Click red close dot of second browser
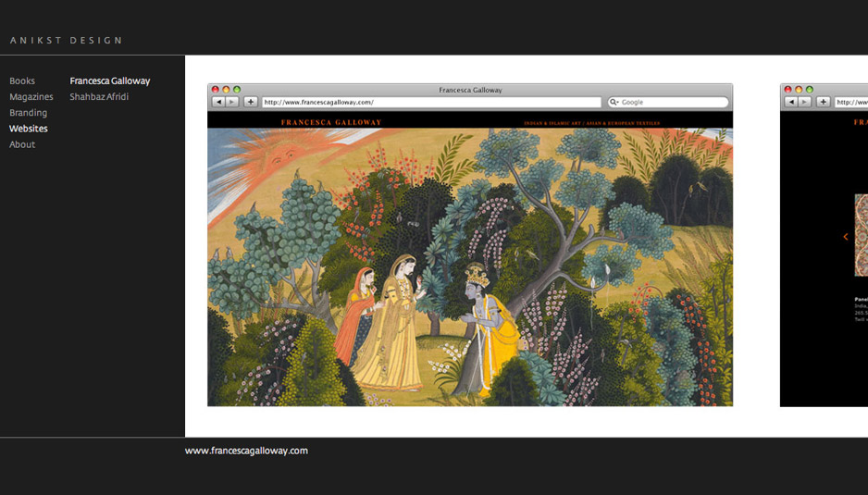 (x=787, y=90)
